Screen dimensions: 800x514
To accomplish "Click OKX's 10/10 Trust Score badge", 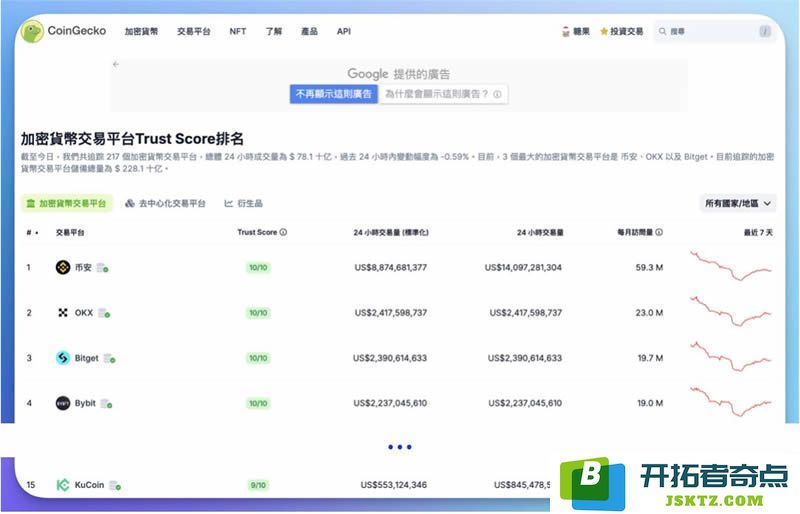I will (258, 313).
